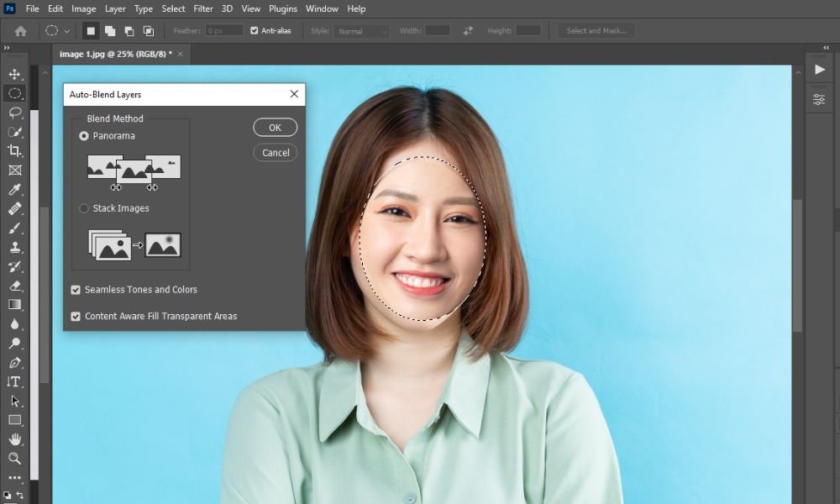Cancel the Auto-Blend Layers dialog
Viewport: 840px width, 504px height.
click(276, 153)
